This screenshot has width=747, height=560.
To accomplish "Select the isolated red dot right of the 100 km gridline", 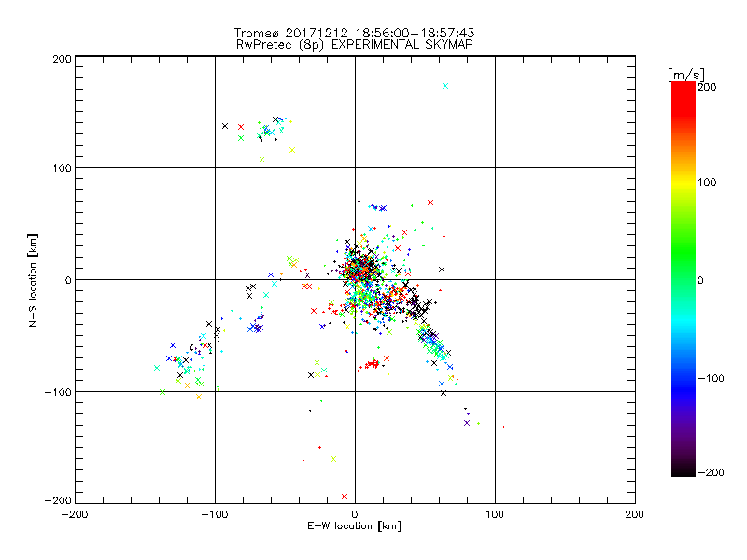I will [504, 427].
